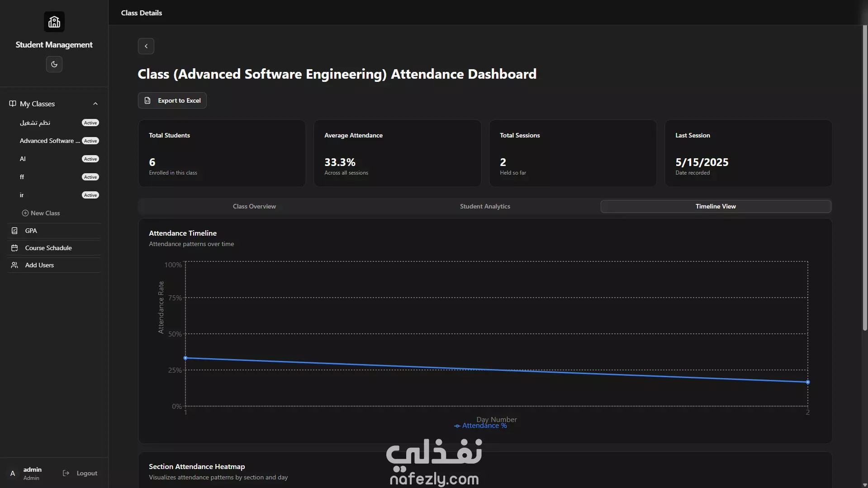Create a New Class
This screenshot has height=488, width=868.
coord(41,213)
